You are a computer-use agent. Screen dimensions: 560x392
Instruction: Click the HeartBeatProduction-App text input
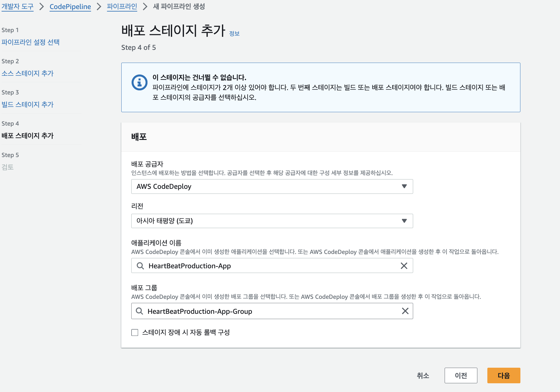tap(272, 266)
